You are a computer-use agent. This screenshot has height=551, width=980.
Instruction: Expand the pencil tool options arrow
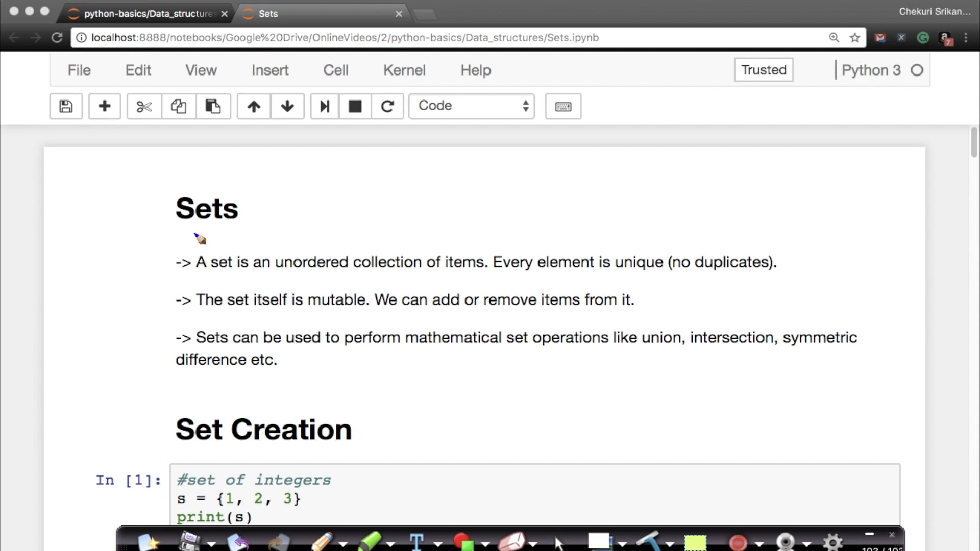(344, 544)
